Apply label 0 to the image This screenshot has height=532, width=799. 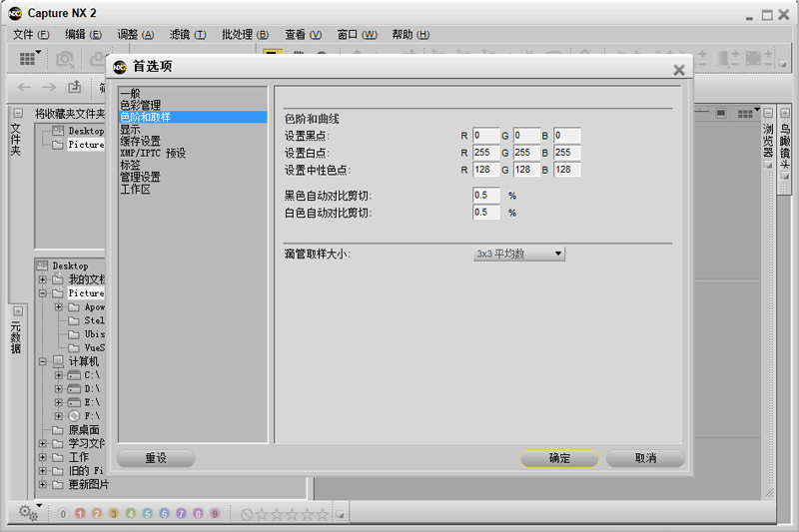point(63,514)
